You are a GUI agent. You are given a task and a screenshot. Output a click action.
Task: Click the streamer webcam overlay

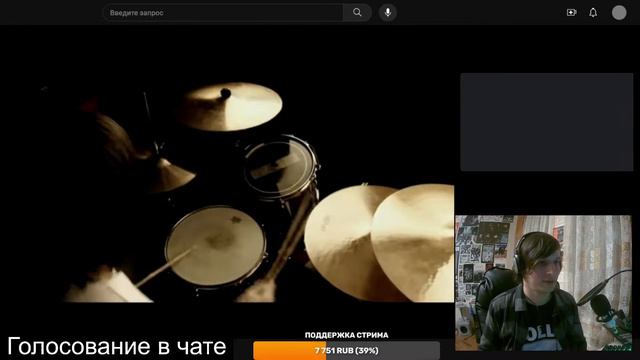[x=543, y=283]
